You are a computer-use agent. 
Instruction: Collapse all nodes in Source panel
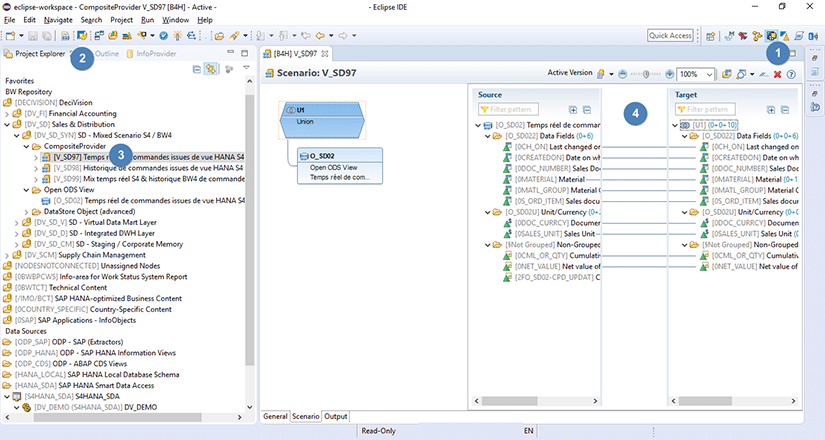(x=587, y=109)
